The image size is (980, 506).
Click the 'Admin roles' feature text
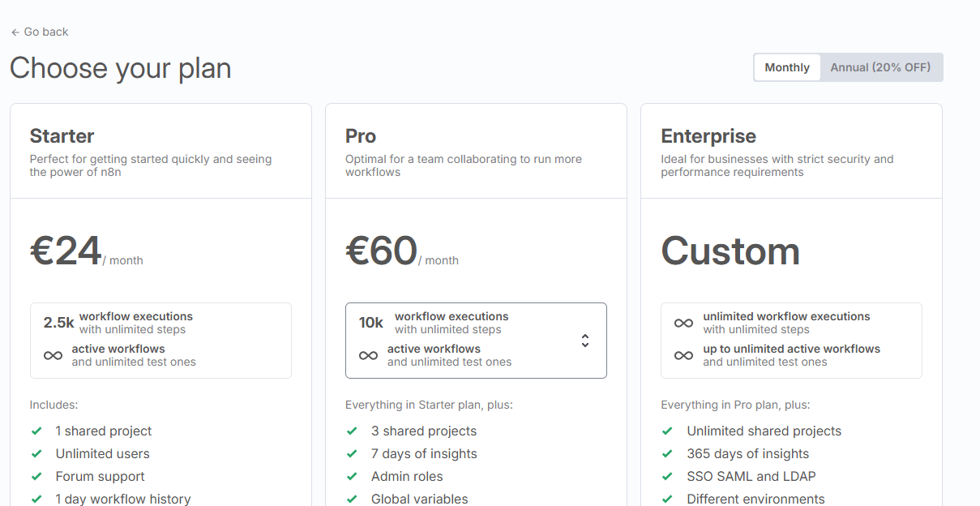click(x=407, y=477)
